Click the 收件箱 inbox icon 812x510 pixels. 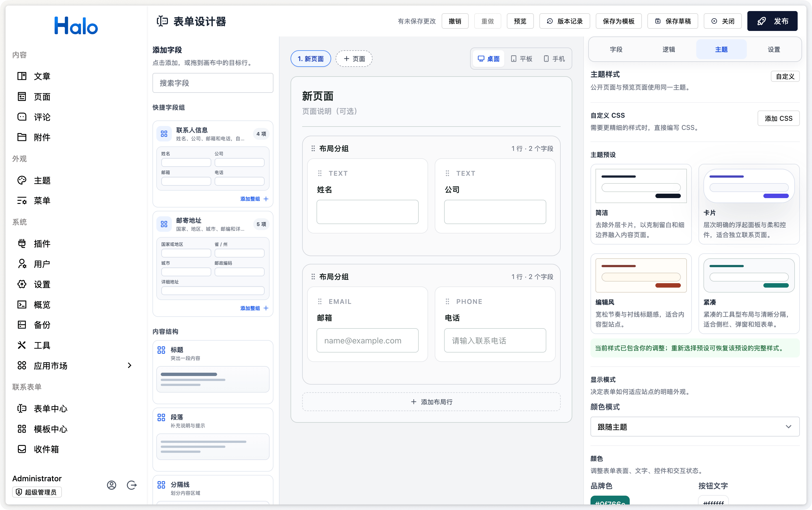pyautogui.click(x=22, y=449)
